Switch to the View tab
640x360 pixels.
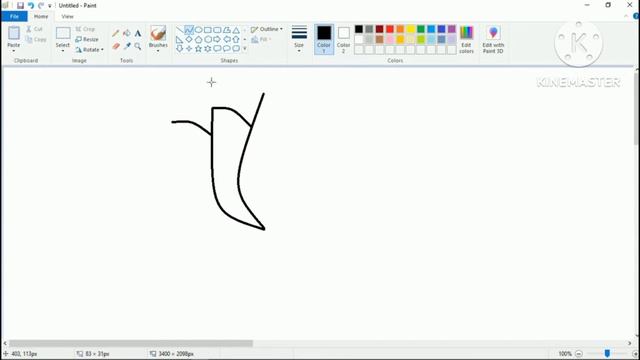pyautogui.click(x=67, y=16)
